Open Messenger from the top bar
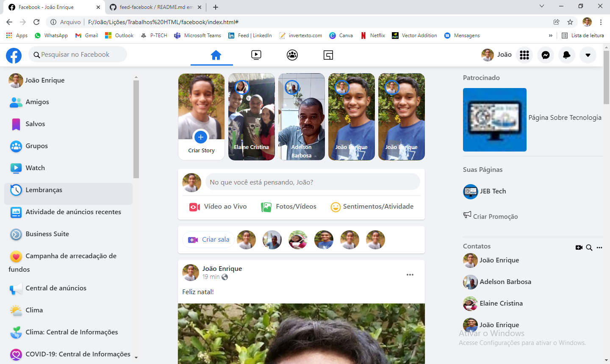 coord(546,55)
